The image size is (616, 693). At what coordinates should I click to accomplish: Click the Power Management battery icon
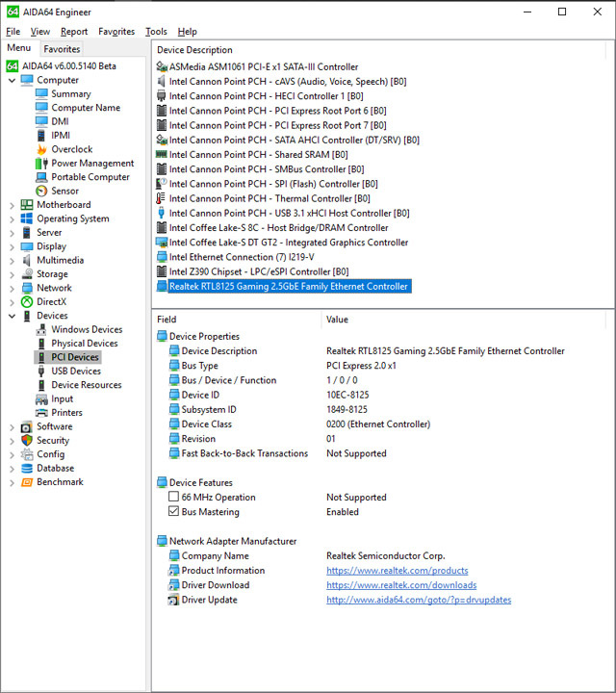[x=41, y=163]
